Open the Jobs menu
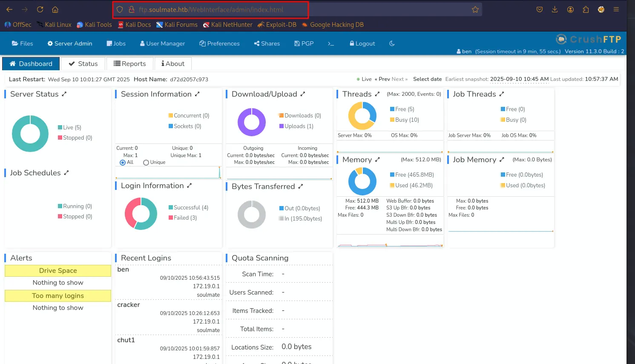The width and height of the screenshot is (635, 364). point(116,43)
